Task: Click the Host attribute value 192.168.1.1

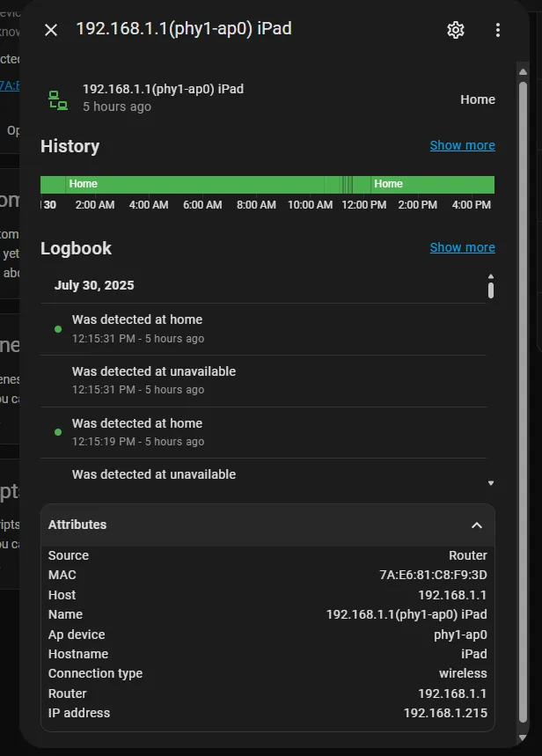Action: point(452,595)
